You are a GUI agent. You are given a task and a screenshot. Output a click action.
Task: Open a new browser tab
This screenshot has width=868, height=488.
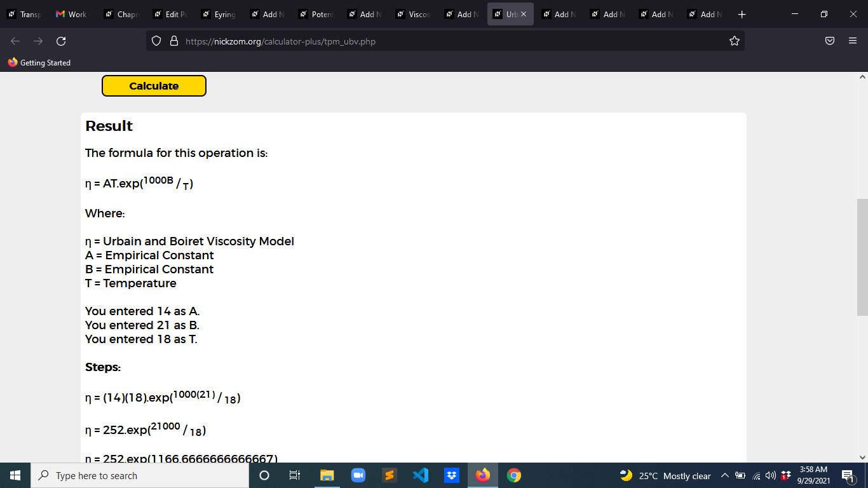[x=742, y=14]
